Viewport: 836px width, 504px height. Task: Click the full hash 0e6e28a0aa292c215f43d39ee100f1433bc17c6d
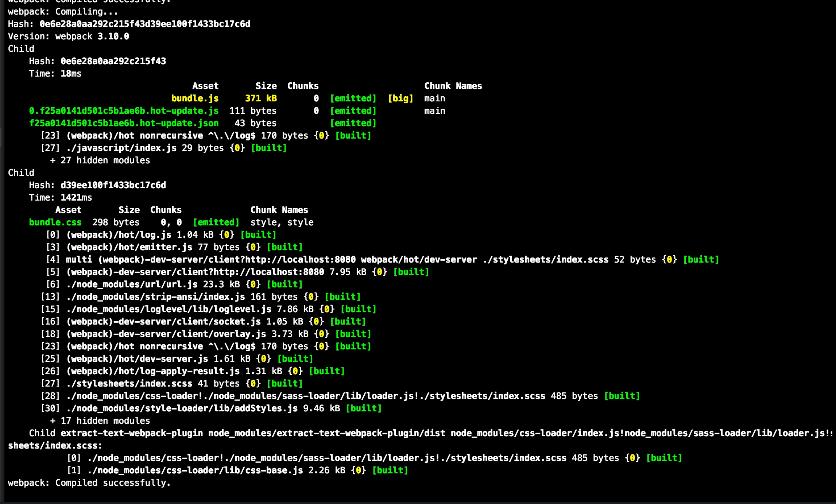[145, 24]
